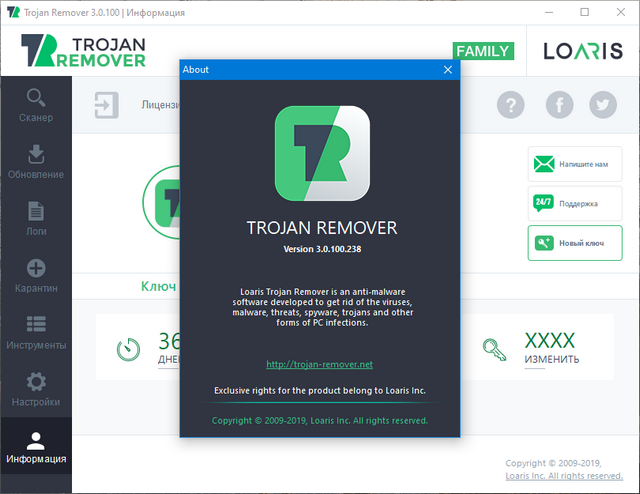Open the http://trojan-remover.net link
The height and width of the screenshot is (494, 640).
point(320,364)
